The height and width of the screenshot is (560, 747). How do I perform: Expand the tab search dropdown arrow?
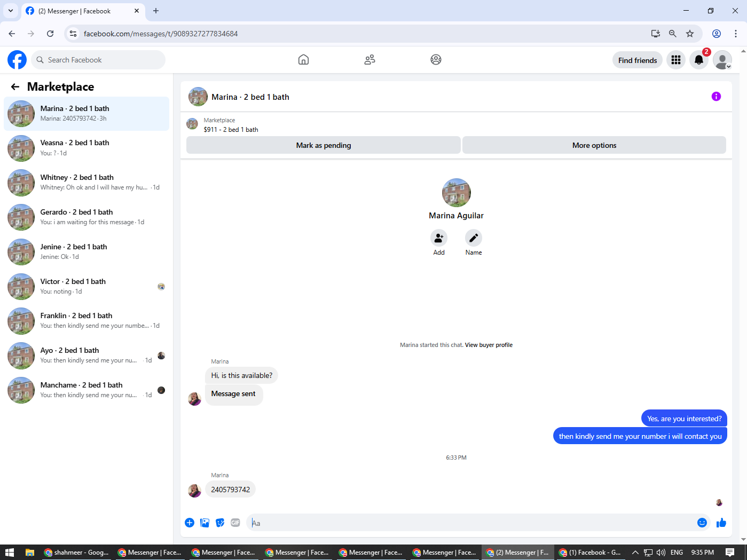click(x=11, y=11)
